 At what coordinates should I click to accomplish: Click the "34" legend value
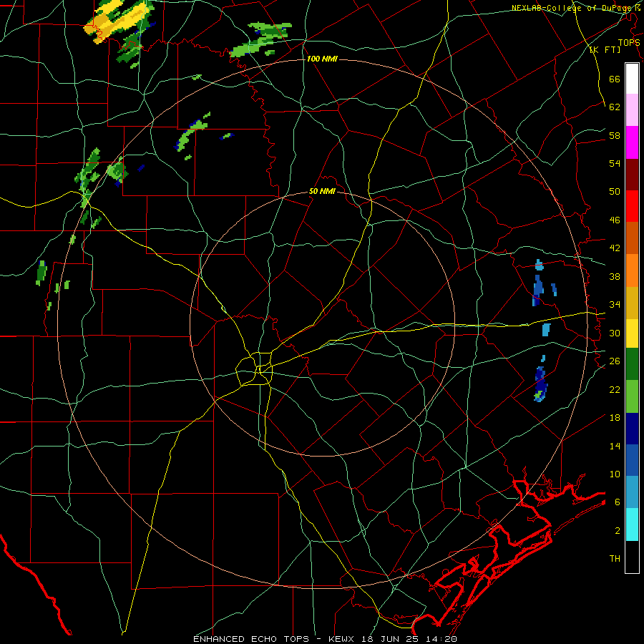(x=615, y=305)
